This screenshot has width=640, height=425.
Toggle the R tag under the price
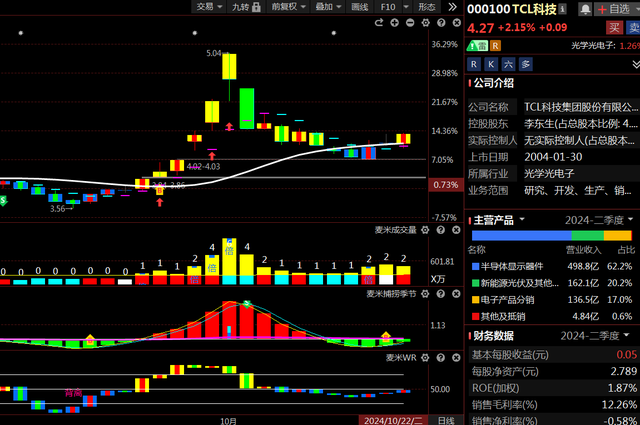pos(496,45)
